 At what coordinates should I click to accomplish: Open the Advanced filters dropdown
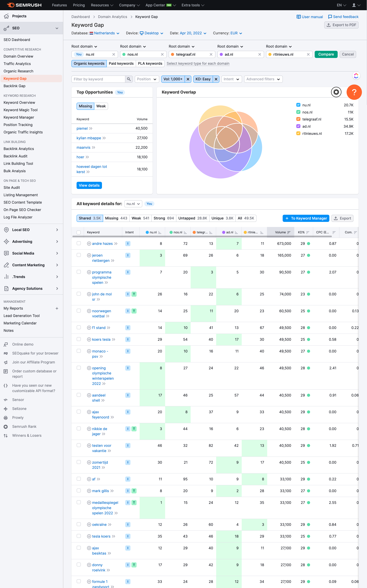coord(263,79)
